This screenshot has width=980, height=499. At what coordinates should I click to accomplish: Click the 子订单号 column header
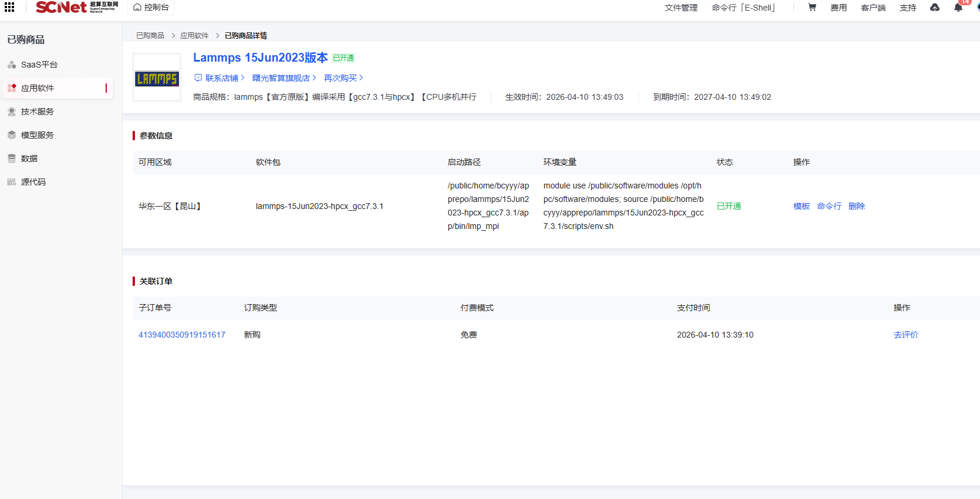[155, 308]
